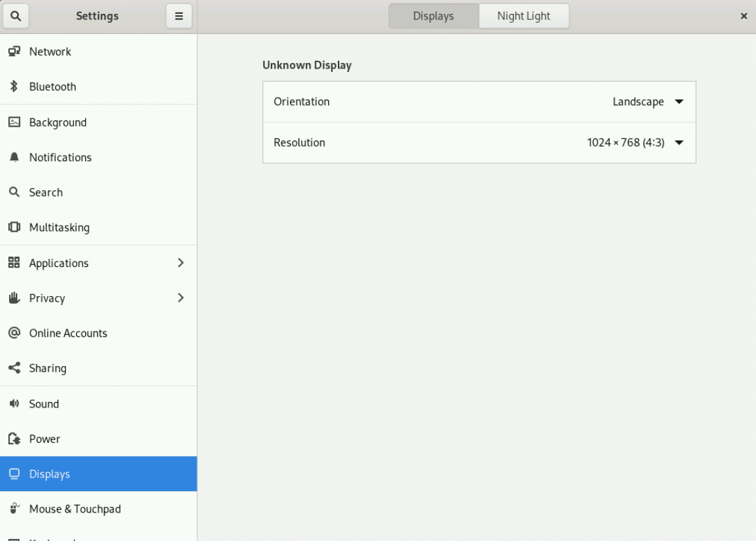Close the Settings window
The width and height of the screenshot is (756, 541).
744,16
